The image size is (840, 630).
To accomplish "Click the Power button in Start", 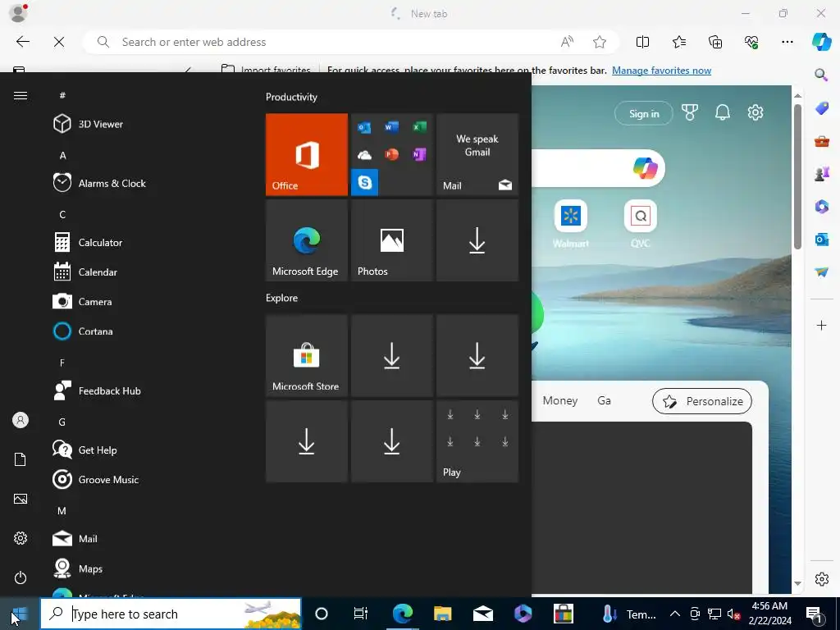I will 21,577.
